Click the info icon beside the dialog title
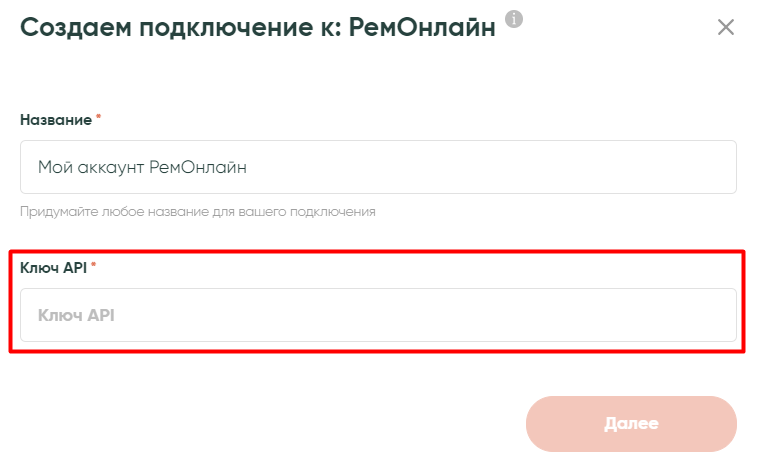 [x=514, y=19]
